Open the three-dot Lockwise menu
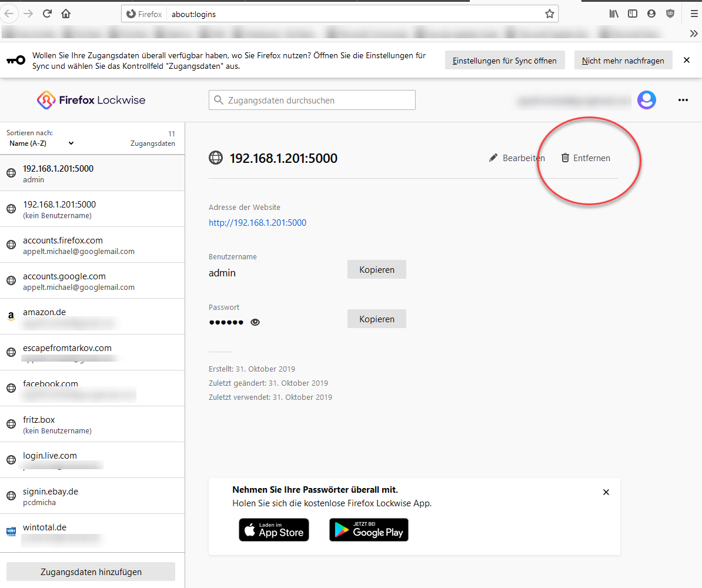 pos(683,100)
